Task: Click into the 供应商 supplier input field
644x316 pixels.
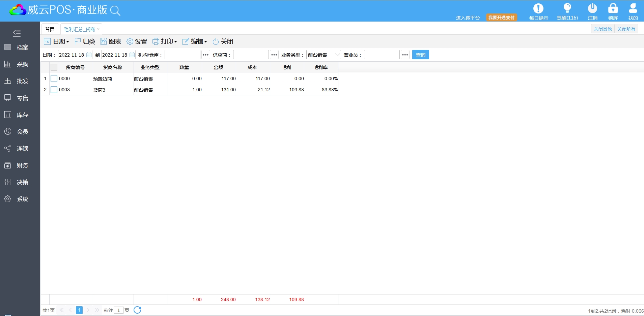Action: [x=251, y=55]
